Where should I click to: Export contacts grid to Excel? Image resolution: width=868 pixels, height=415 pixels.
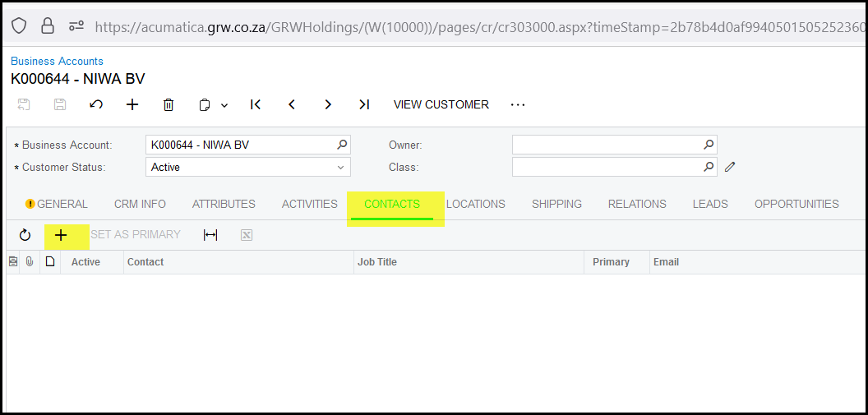(247, 235)
